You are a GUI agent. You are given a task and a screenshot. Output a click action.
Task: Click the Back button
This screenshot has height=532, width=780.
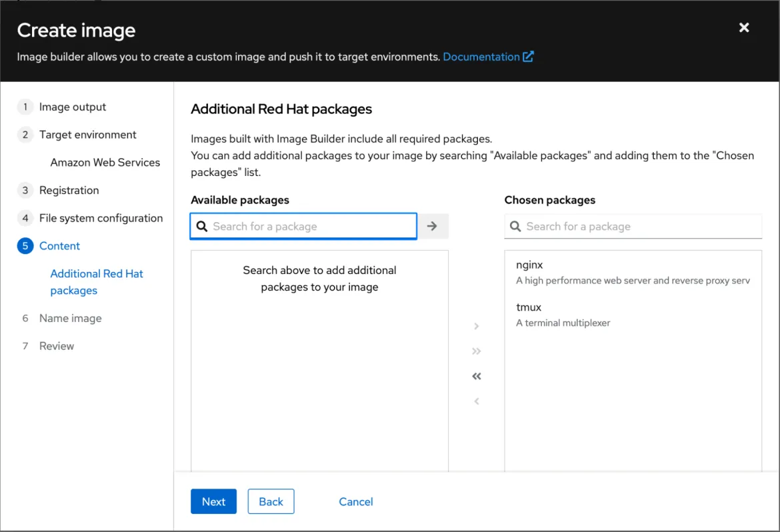point(271,502)
